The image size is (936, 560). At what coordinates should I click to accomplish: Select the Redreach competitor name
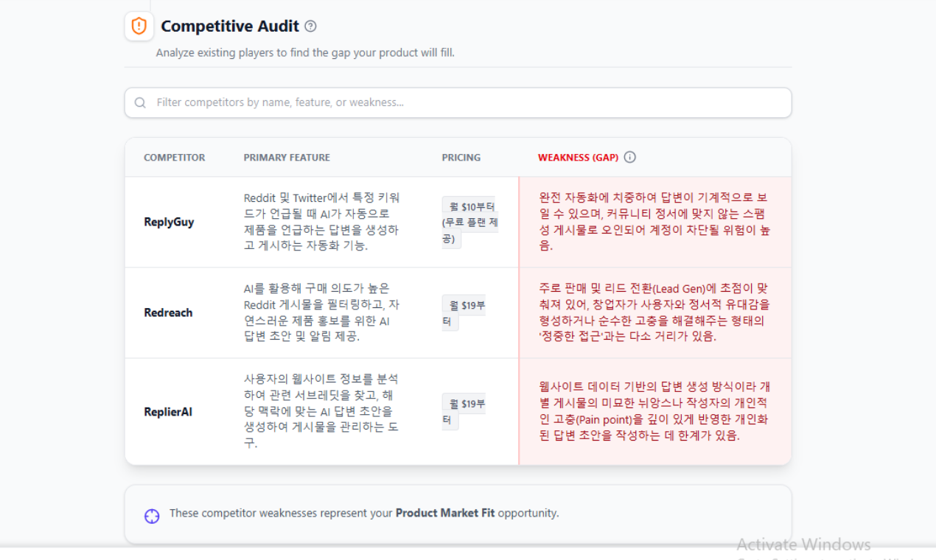pyautogui.click(x=168, y=312)
